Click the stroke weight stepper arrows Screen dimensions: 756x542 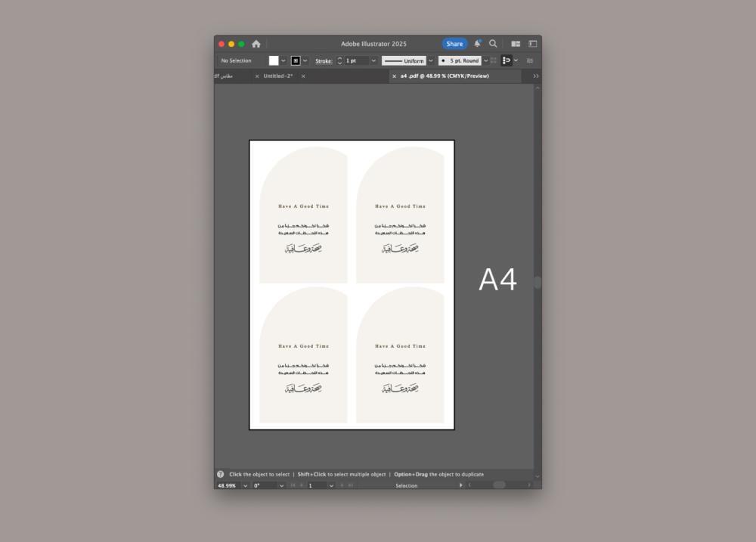339,60
